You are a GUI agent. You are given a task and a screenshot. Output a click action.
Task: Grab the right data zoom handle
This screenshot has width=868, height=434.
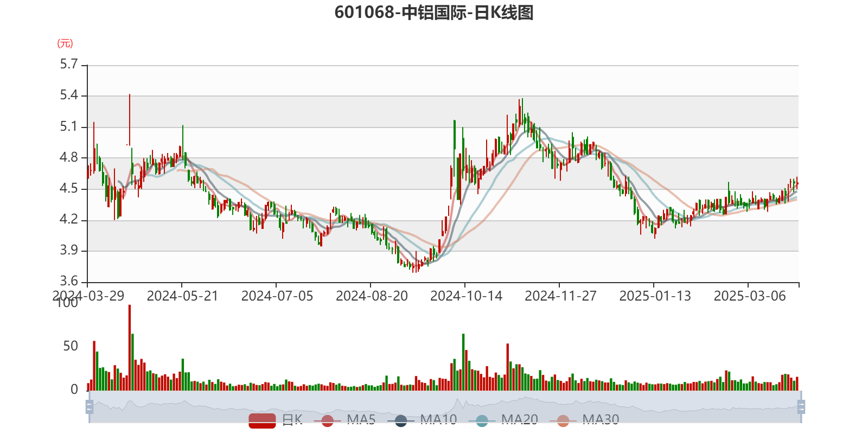pyautogui.click(x=801, y=407)
